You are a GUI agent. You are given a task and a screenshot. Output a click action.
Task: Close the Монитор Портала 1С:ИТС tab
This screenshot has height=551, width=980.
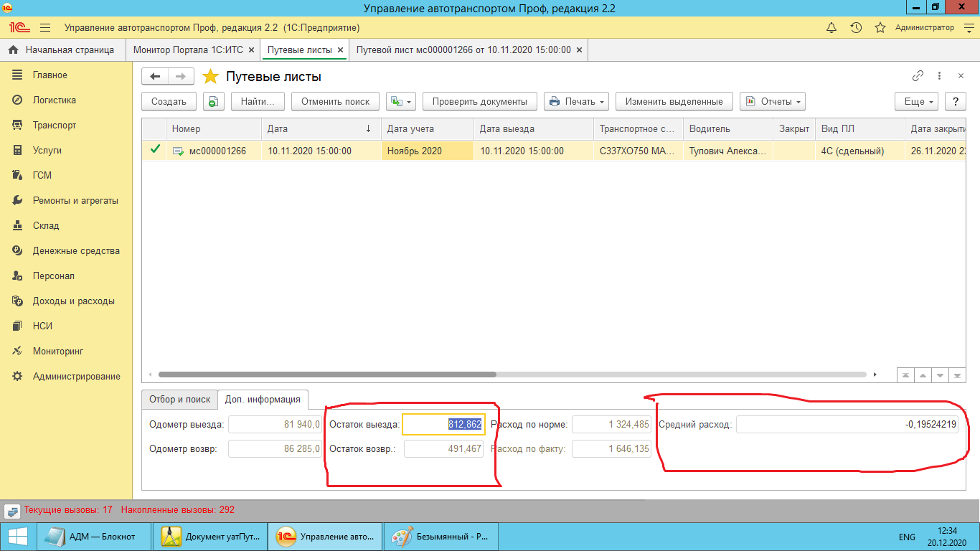coord(251,50)
